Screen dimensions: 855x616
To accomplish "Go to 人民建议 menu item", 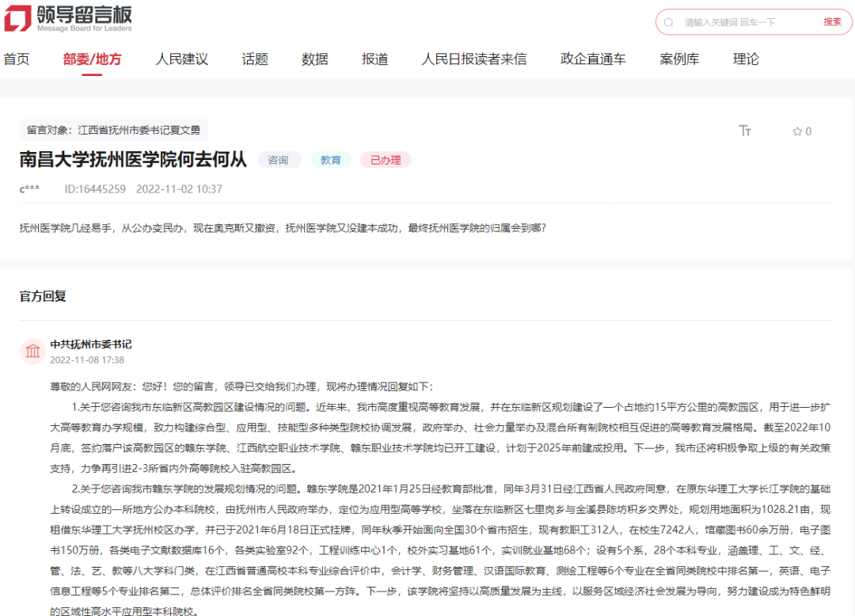I will 181,59.
